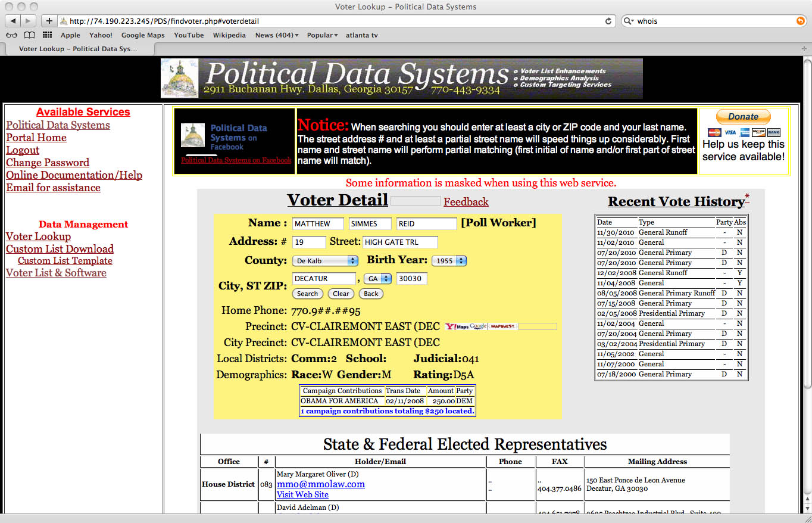
Task: Click Political Data Systems on Facebook link
Action: click(x=236, y=160)
